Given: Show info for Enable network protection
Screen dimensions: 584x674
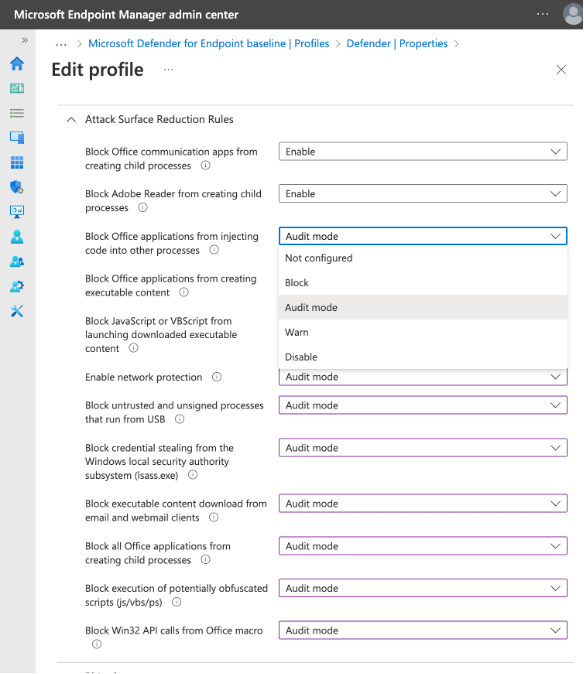Looking at the screenshot, I should (217, 377).
